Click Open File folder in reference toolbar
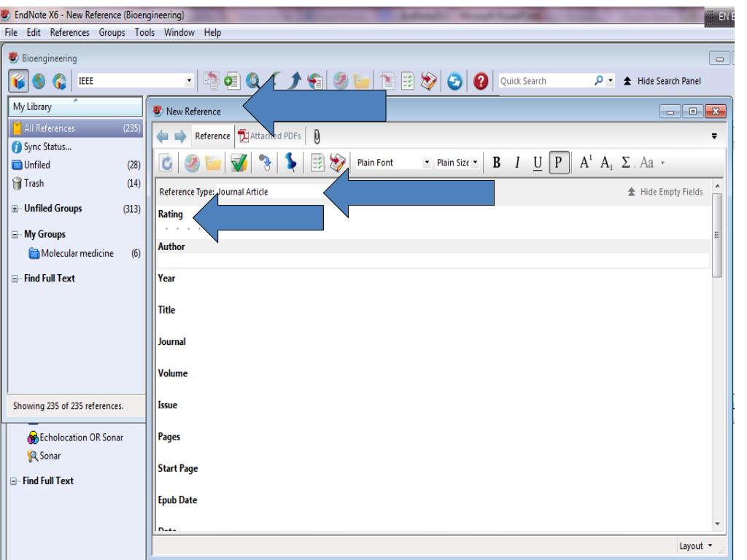747x560 pixels. pos(214,163)
